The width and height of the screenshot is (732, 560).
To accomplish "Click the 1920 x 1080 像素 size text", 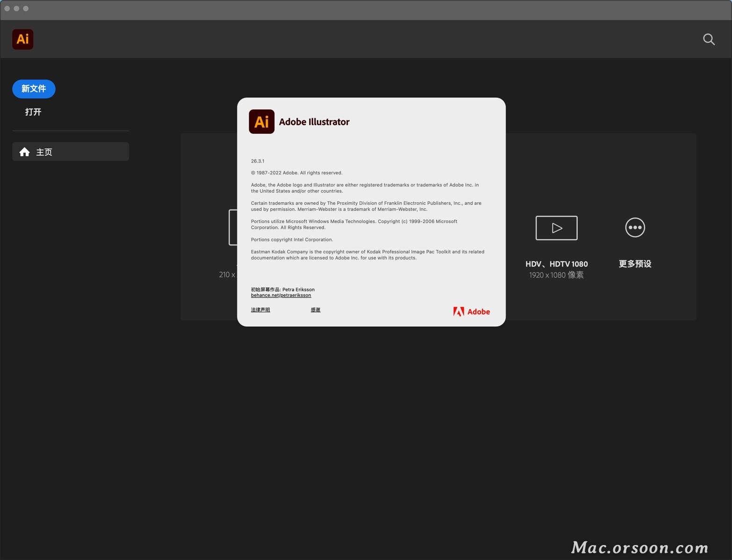I will point(556,275).
